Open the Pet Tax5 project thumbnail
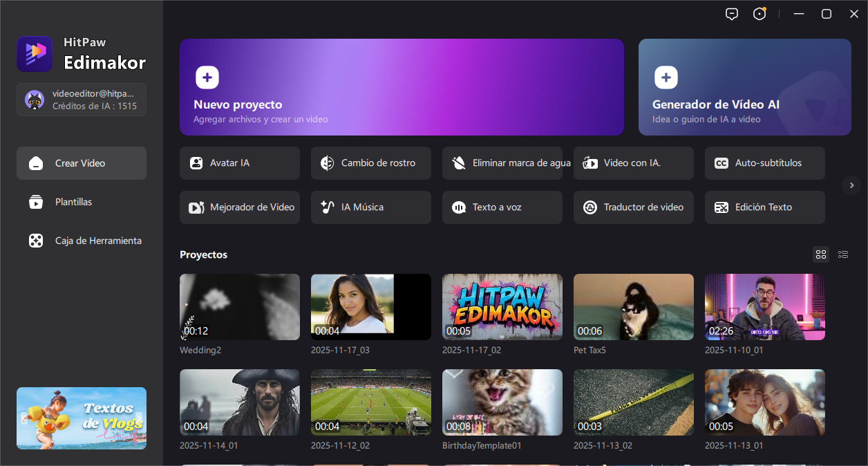The image size is (868, 466). [633, 307]
